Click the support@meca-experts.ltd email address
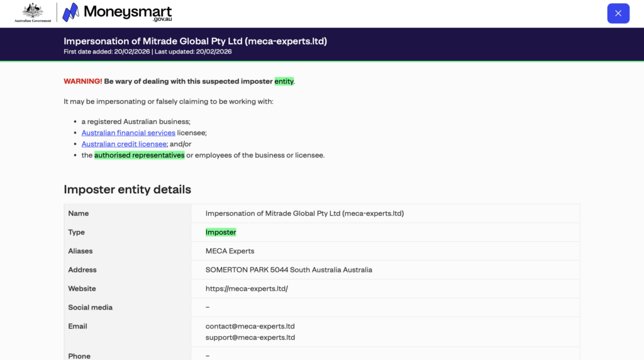 (x=250, y=337)
